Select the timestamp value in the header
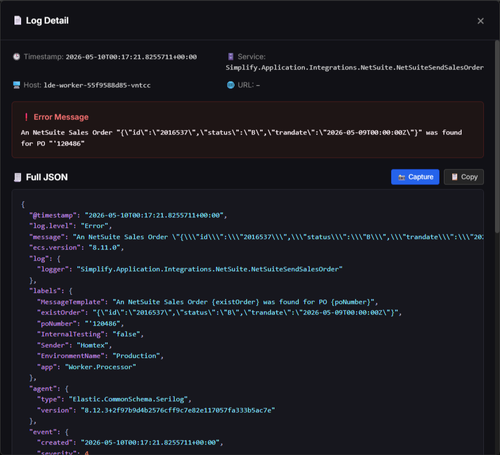This screenshot has height=455, width=500. pyautogui.click(x=131, y=57)
